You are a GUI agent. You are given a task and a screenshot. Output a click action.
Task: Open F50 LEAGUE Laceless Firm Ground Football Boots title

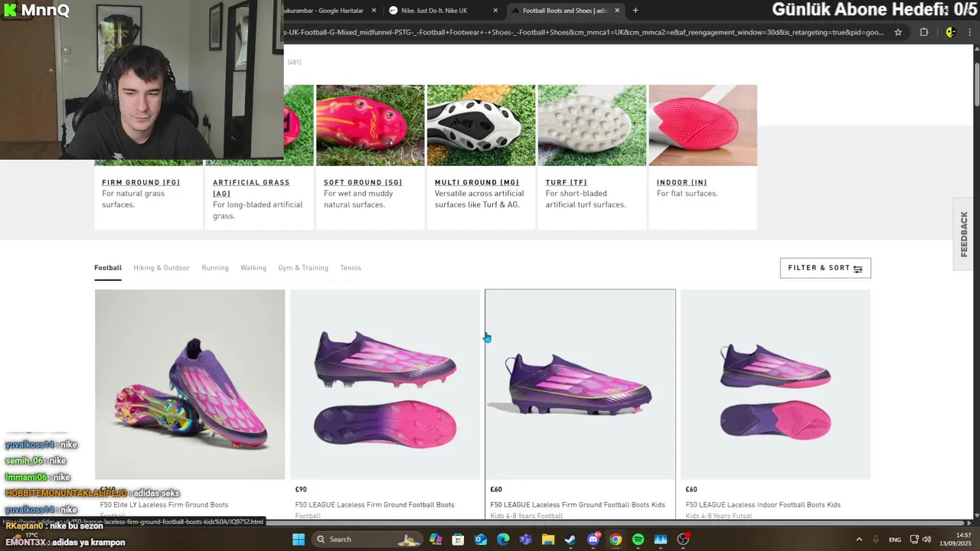pyautogui.click(x=374, y=505)
